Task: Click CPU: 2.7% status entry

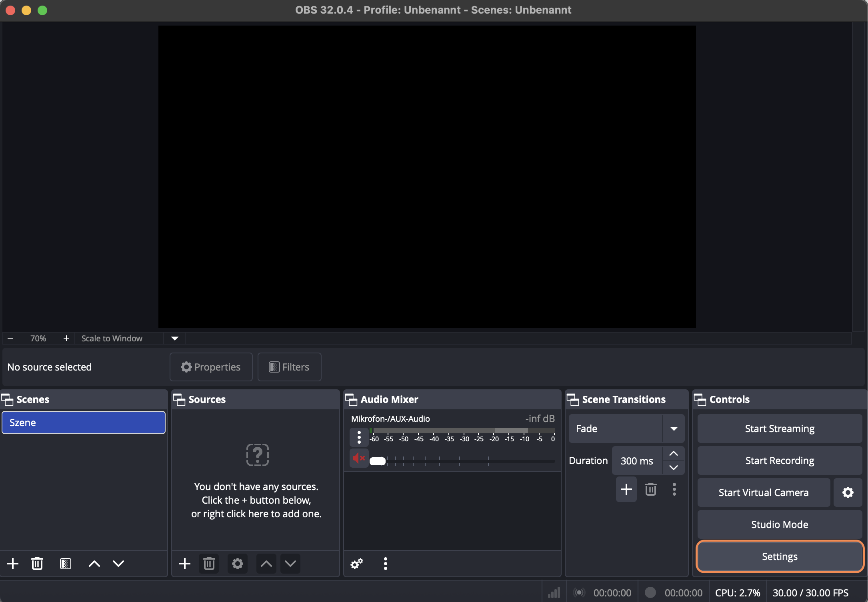Action: [x=738, y=593]
